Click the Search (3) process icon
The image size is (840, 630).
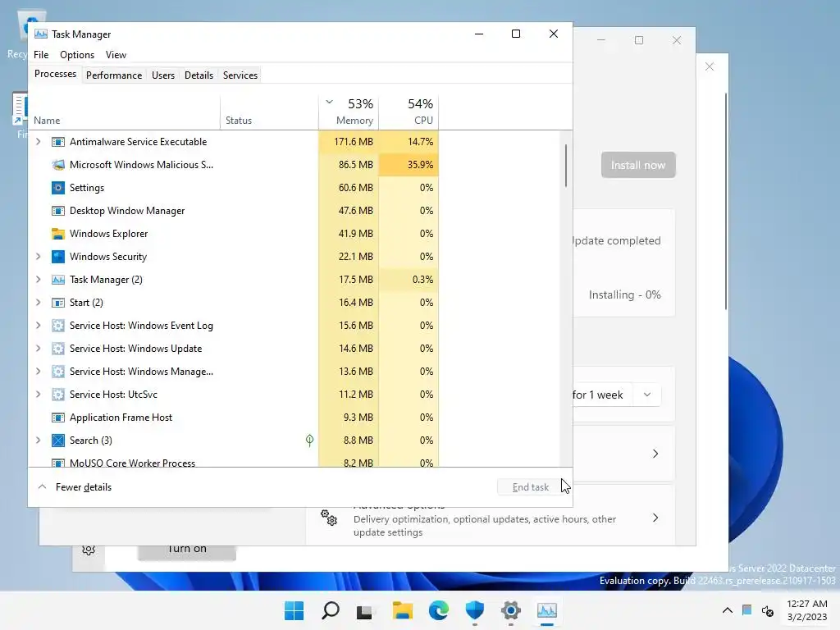pyautogui.click(x=58, y=441)
